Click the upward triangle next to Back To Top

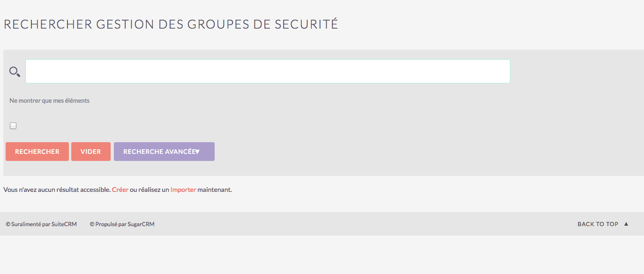[626, 224]
